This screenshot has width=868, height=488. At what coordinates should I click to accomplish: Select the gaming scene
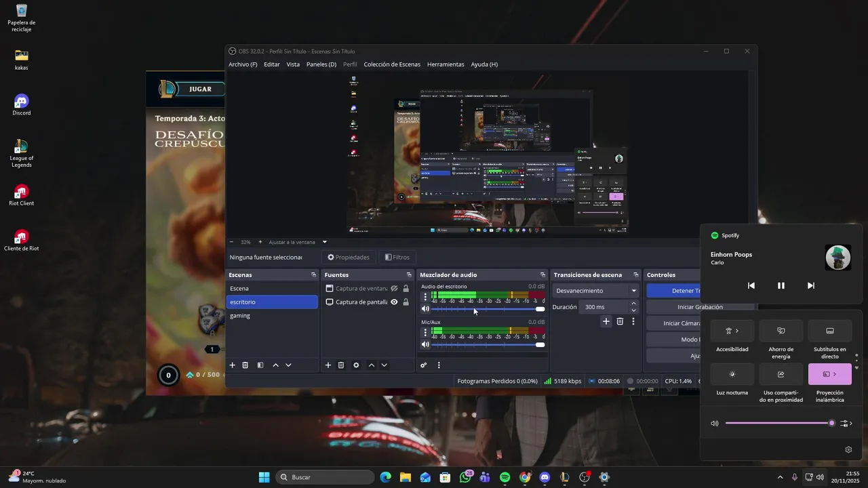click(272, 315)
